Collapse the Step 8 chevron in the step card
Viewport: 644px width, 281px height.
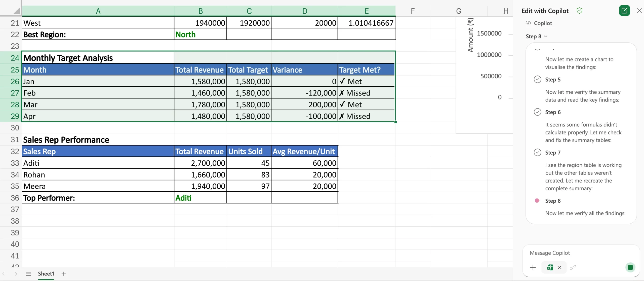tap(545, 36)
